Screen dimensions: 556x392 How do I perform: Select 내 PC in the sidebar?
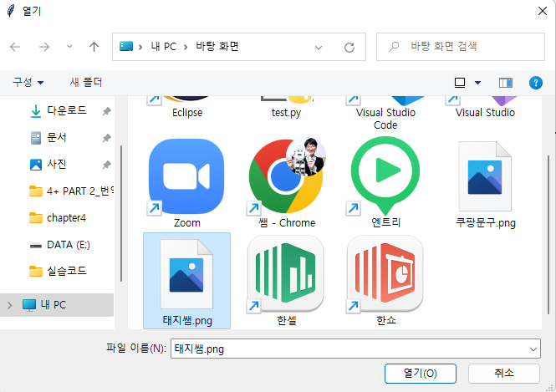click(x=57, y=305)
